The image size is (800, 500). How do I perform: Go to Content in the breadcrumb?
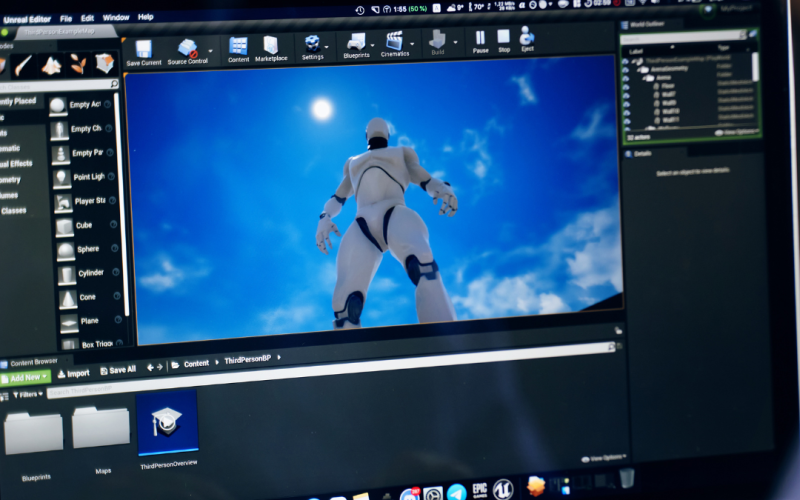196,363
